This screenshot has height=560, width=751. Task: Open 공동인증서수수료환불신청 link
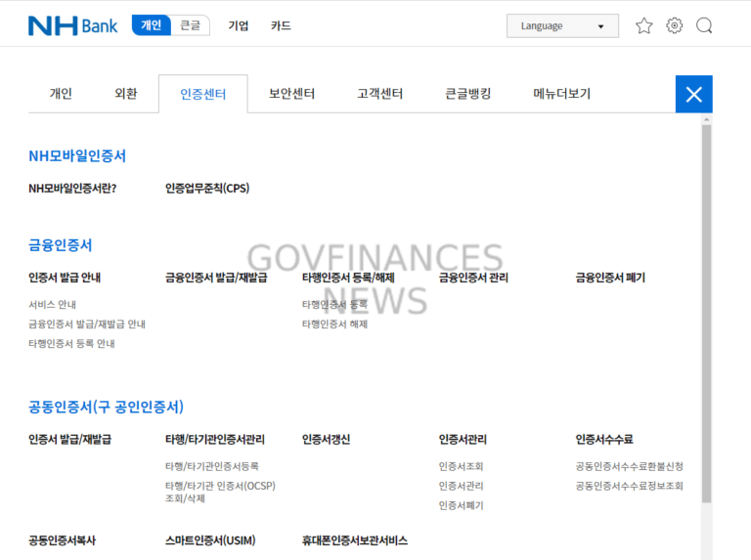click(x=630, y=466)
